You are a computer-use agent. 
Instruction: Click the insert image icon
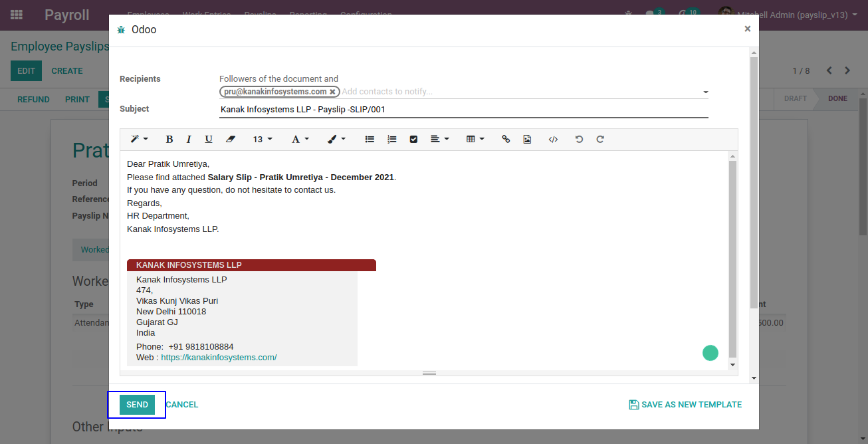coord(527,140)
